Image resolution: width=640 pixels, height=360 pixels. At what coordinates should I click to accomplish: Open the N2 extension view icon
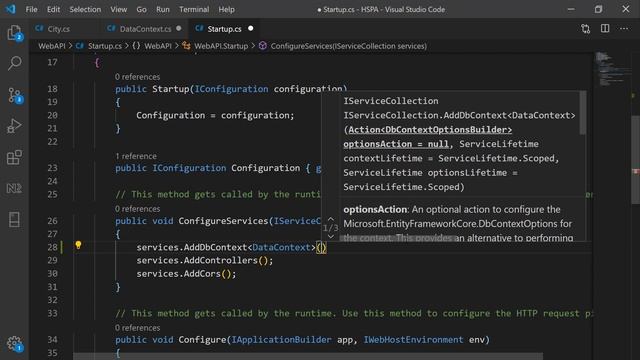14,188
